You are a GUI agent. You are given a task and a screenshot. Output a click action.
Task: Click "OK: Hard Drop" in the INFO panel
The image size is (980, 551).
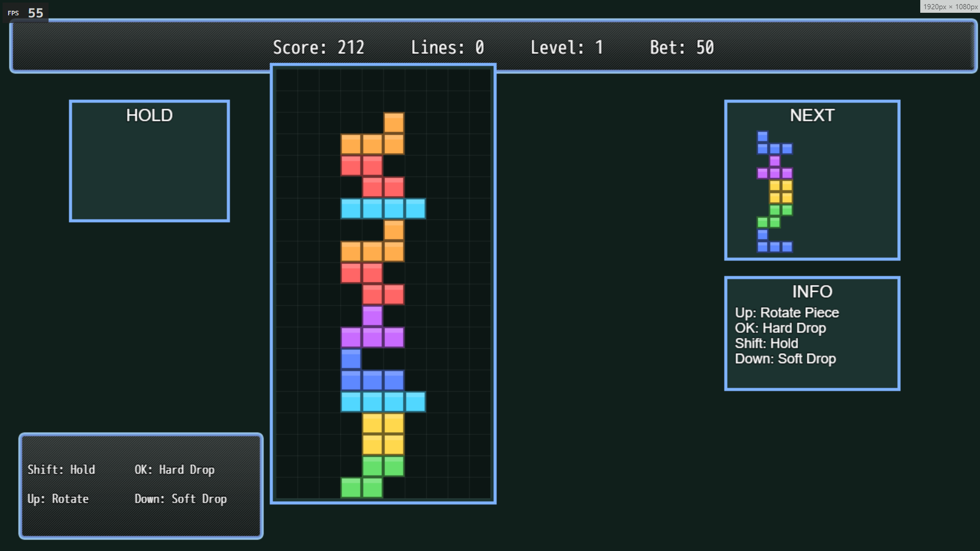[780, 328]
